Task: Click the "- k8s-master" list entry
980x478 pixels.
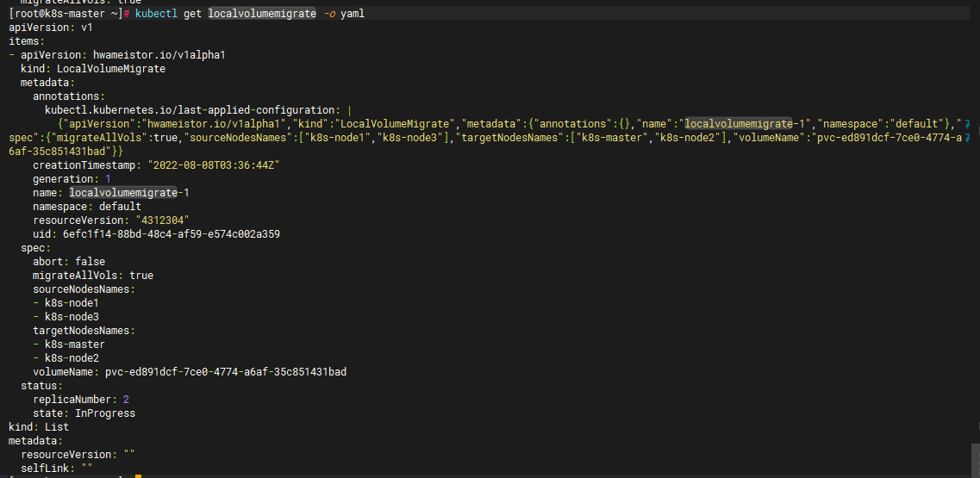Action: pos(69,344)
